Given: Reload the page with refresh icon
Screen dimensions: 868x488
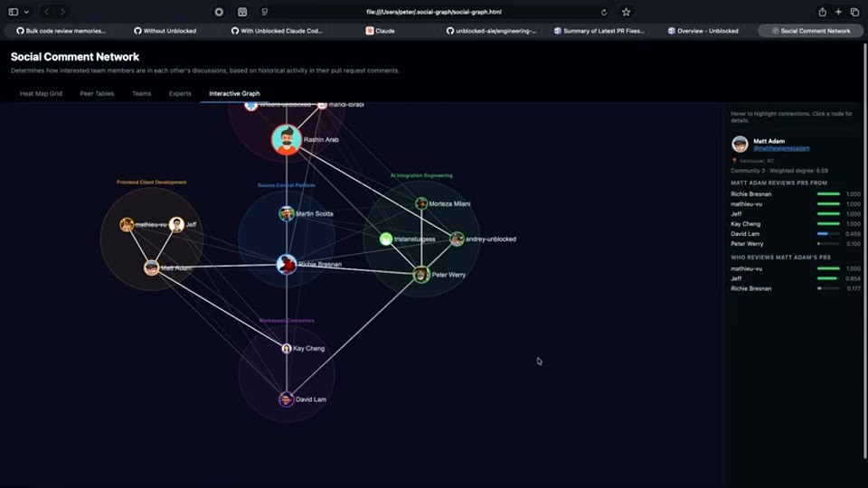Looking at the screenshot, I should point(604,12).
